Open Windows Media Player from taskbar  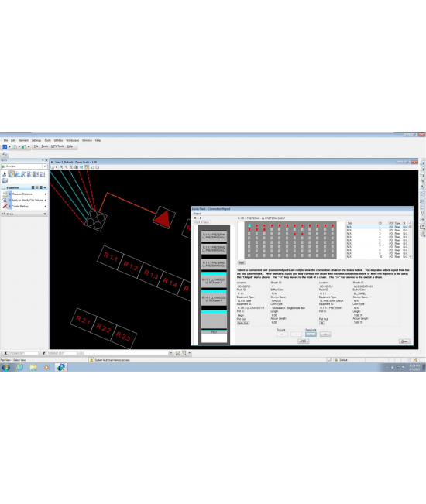[x=47, y=367]
